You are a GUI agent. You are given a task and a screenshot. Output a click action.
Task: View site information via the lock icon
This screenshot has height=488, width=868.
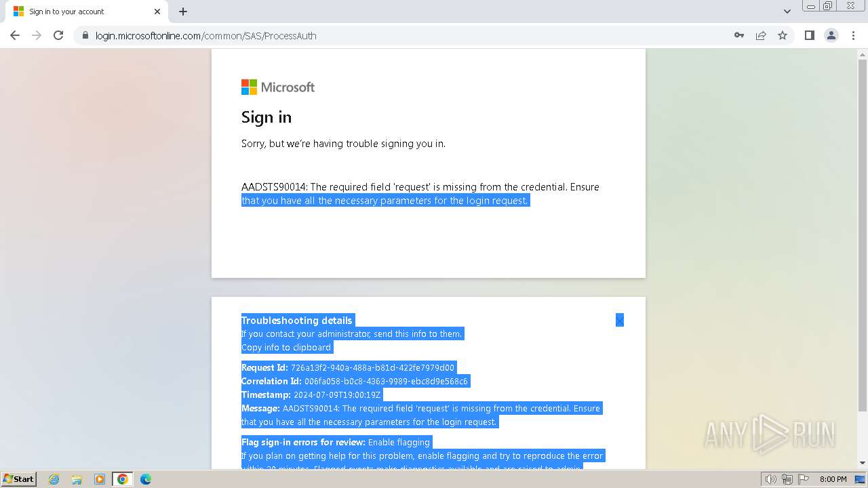pyautogui.click(x=85, y=35)
